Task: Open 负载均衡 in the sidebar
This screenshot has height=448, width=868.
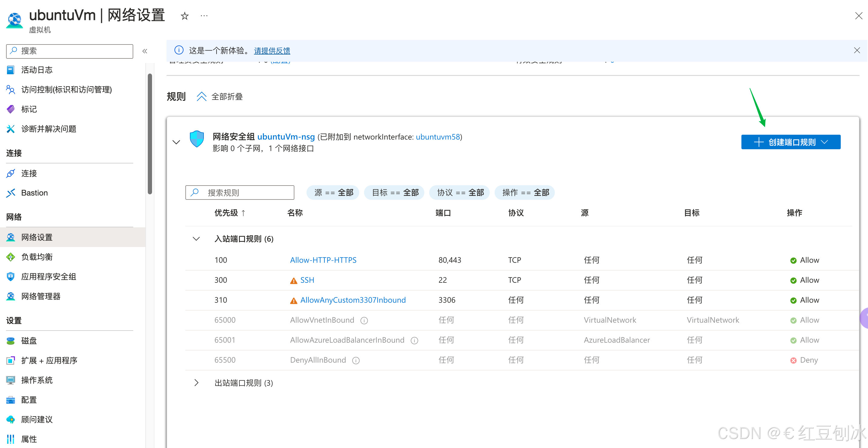Action: pos(37,257)
